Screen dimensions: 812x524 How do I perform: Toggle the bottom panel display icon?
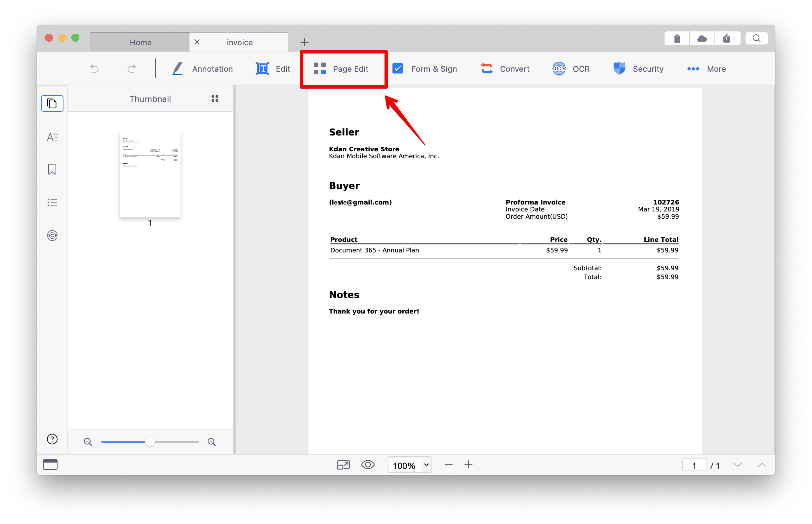click(50, 465)
